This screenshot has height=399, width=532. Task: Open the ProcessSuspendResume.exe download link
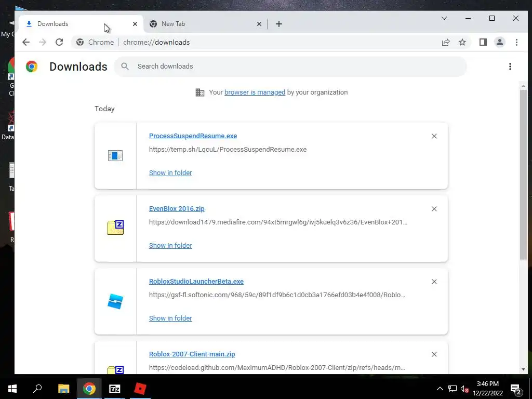click(193, 136)
